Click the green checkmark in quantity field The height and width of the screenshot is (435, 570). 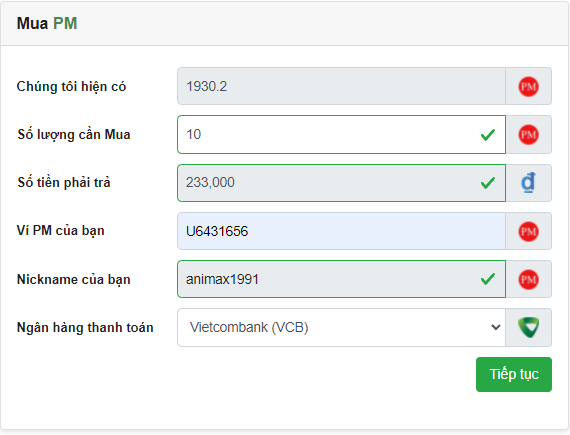[487, 135]
